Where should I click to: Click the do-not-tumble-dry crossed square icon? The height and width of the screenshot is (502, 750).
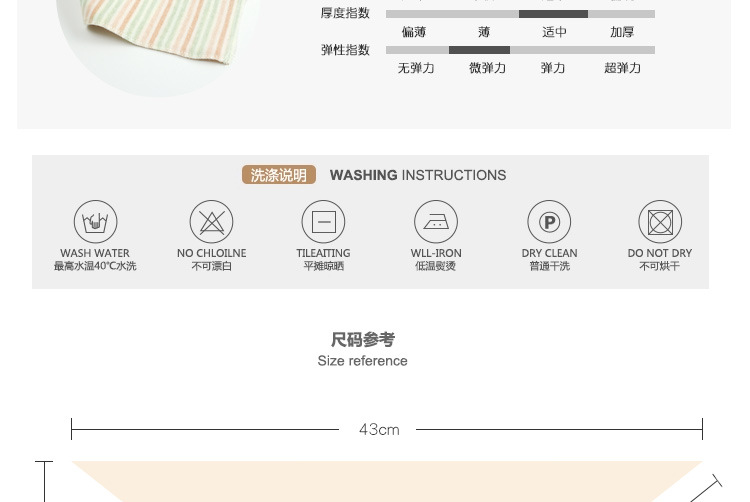[x=660, y=222]
